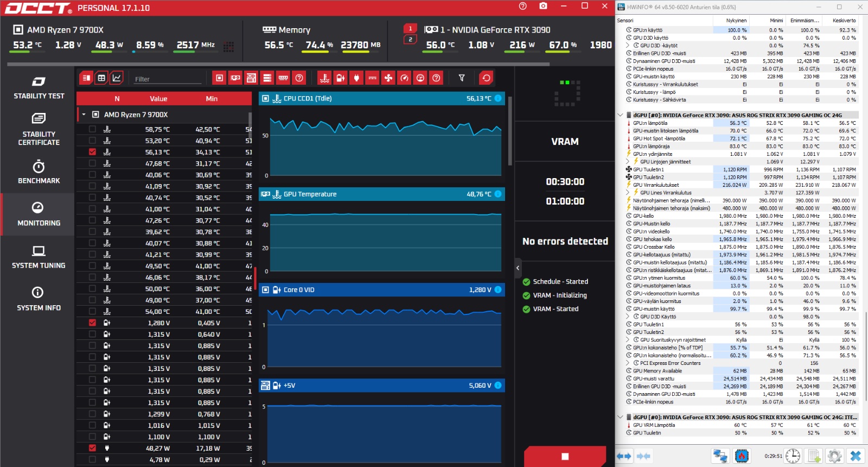Uncheck the 56,13 °C sensor row checkbox
The height and width of the screenshot is (467, 868).
[x=92, y=152]
